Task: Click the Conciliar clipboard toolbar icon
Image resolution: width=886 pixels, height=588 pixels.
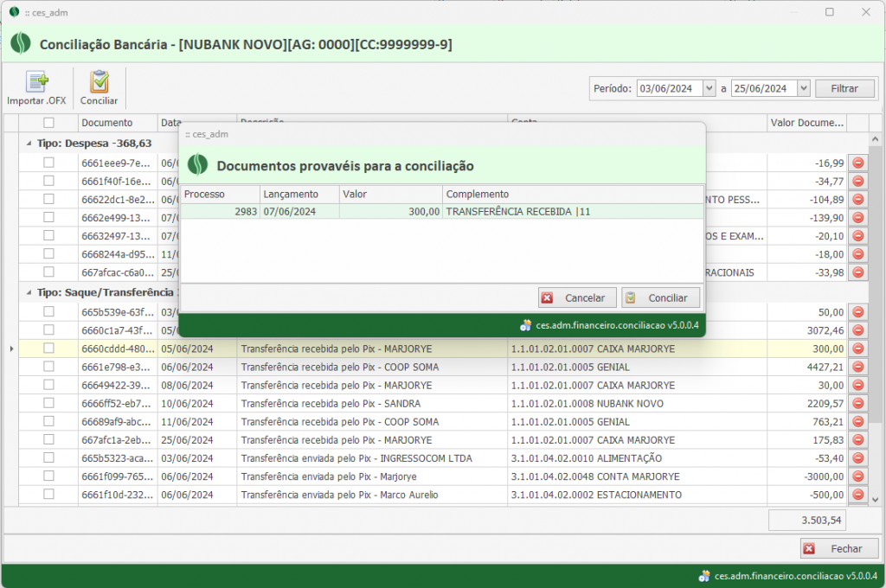Action: tap(100, 82)
